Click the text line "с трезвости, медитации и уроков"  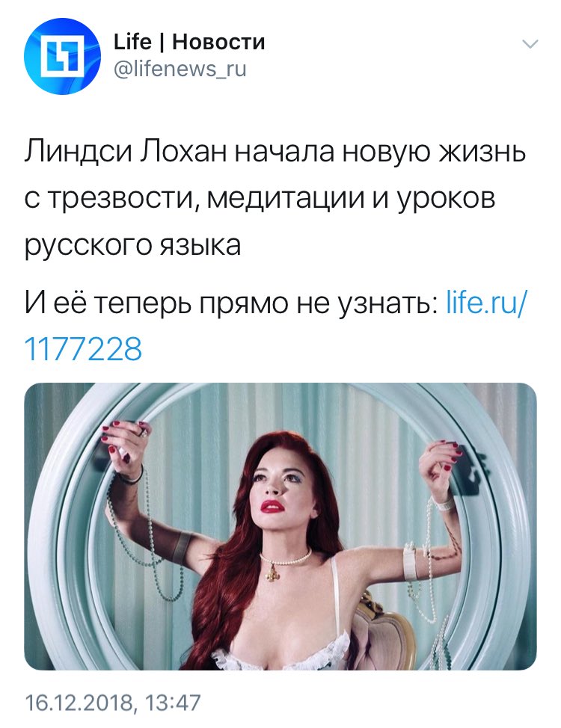pyautogui.click(x=260, y=199)
